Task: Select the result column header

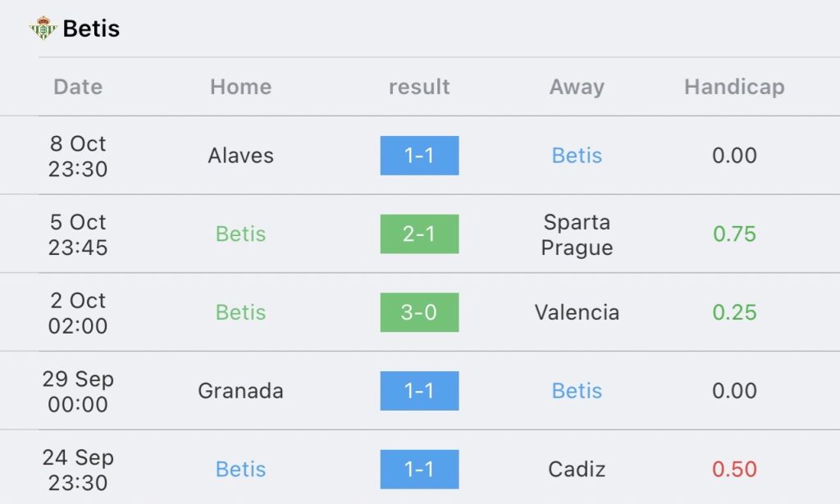Action: click(419, 87)
